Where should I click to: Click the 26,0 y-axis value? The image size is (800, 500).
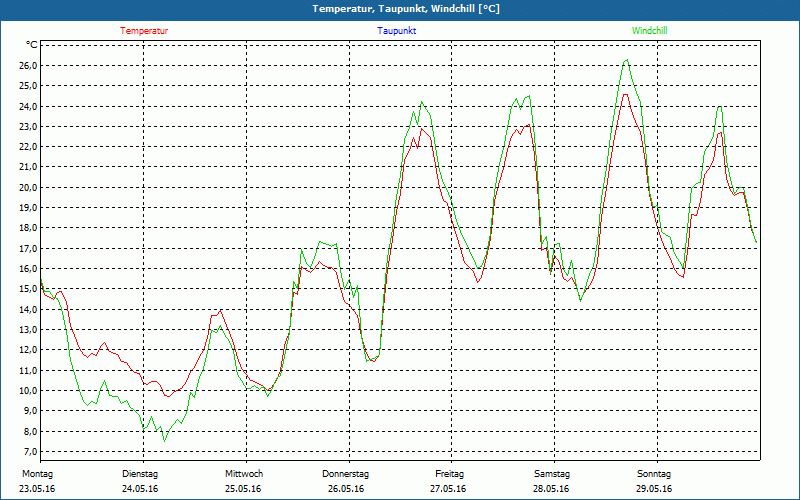tap(29, 65)
